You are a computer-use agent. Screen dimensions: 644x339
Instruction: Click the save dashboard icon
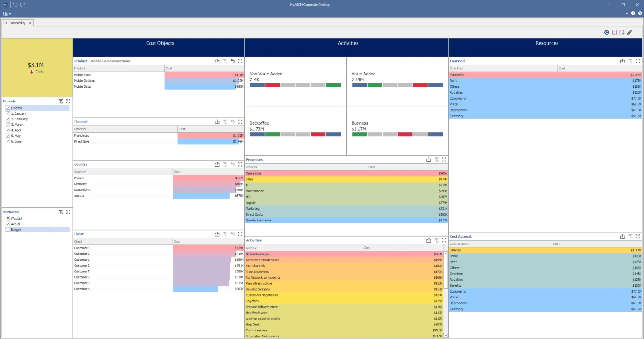[x=614, y=32]
